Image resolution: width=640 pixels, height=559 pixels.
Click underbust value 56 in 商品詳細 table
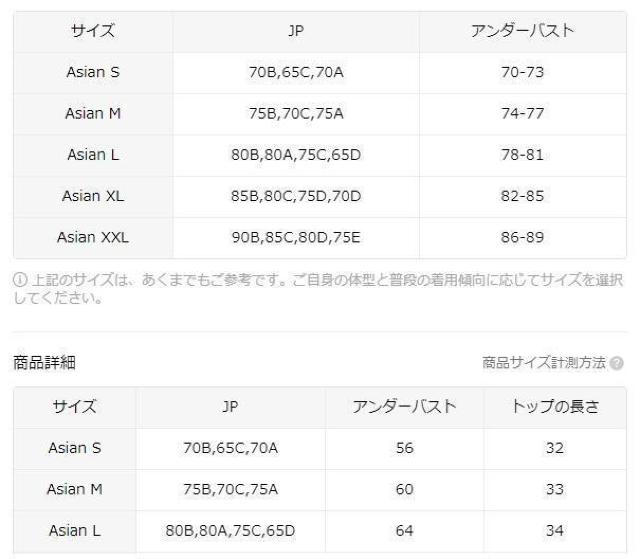(x=405, y=448)
